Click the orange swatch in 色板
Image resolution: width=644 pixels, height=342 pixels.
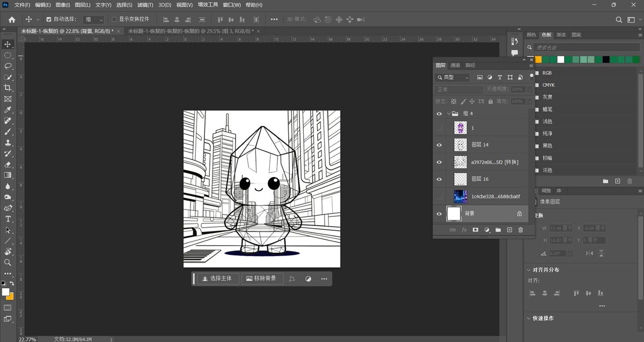(x=538, y=60)
